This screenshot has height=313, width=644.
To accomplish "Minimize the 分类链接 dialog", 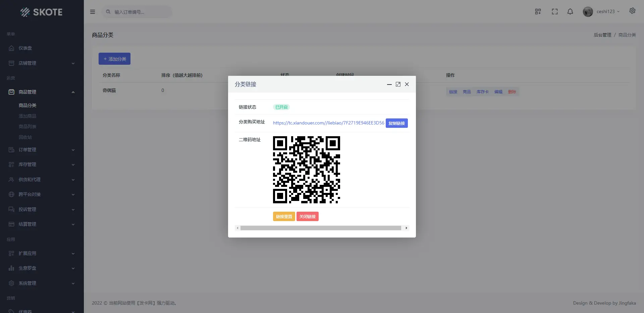I will click(x=389, y=84).
